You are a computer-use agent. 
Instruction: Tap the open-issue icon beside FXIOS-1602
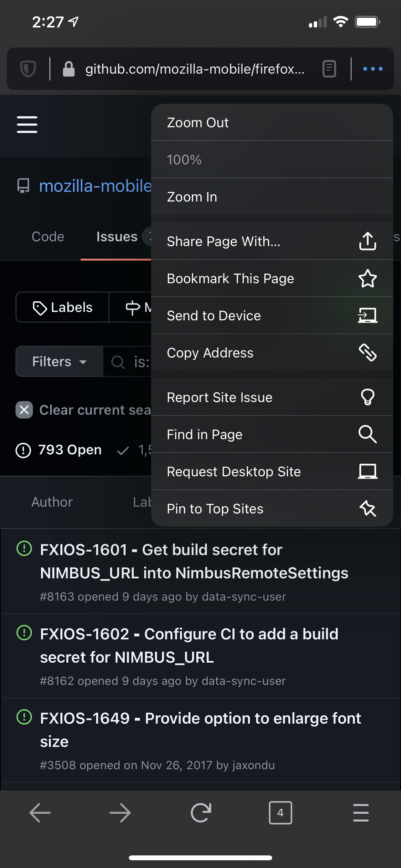point(24,633)
